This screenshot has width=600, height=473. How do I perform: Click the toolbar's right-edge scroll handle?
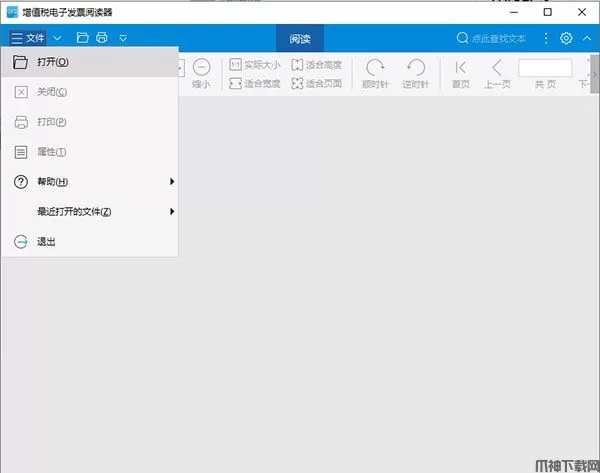tap(595, 74)
